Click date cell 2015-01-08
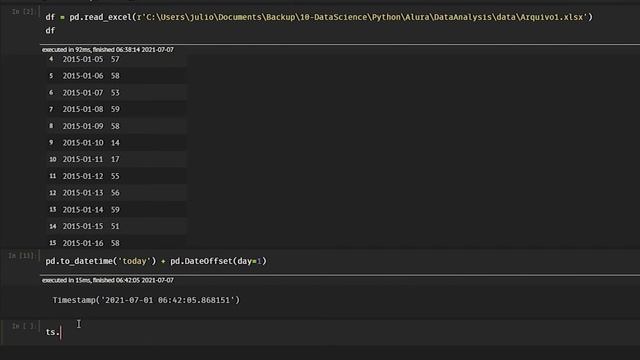 (83, 109)
